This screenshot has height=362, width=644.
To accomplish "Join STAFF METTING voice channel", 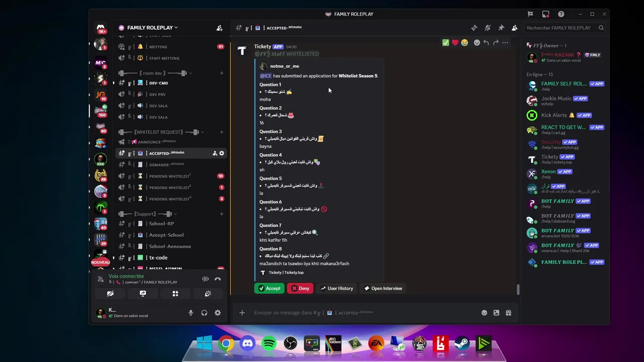I will coord(171,58).
